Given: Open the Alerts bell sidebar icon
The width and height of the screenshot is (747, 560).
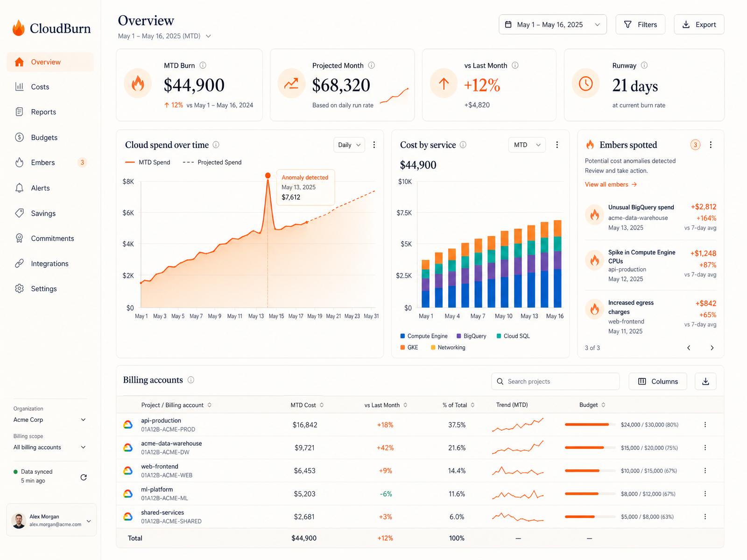Looking at the screenshot, I should tap(19, 188).
